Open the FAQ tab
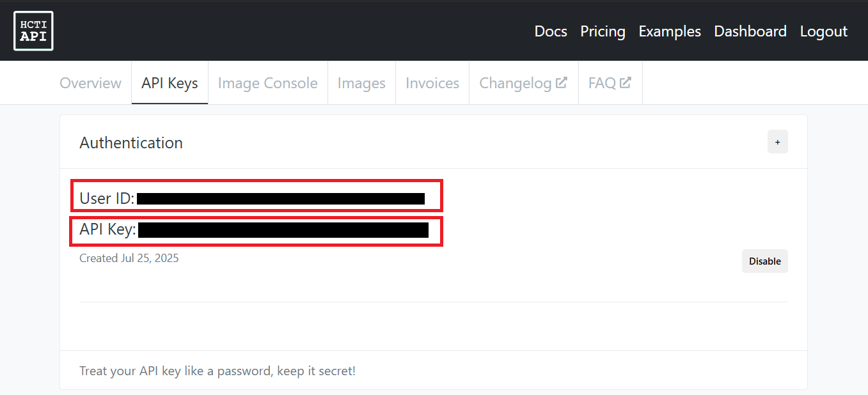868x395 pixels. [x=610, y=83]
